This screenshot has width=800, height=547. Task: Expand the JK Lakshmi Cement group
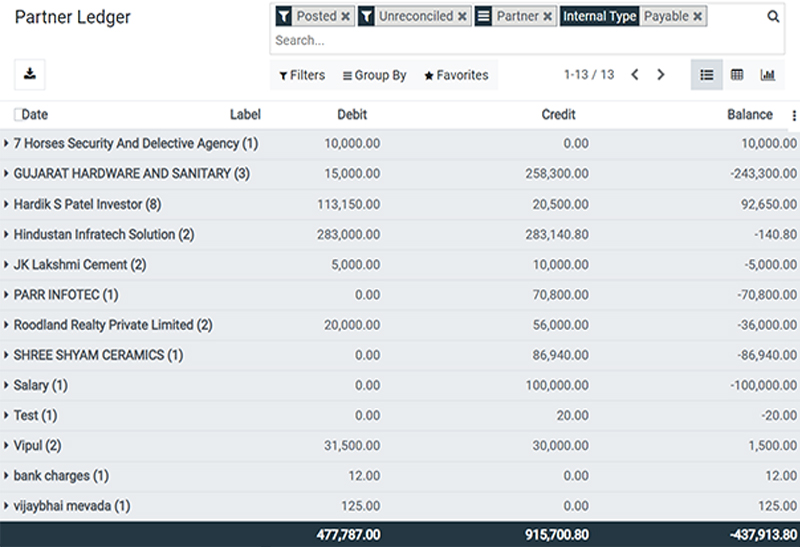(8, 265)
